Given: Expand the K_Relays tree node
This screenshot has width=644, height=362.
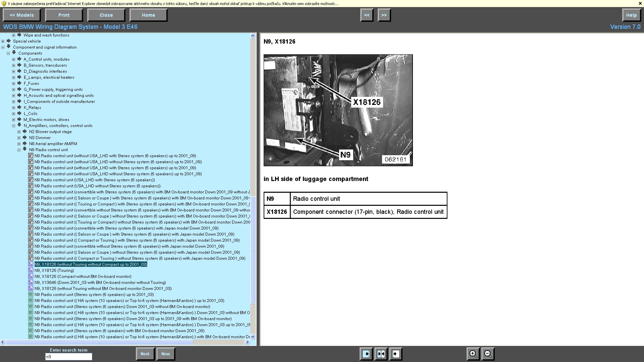Looking at the screenshot, I should [14, 108].
